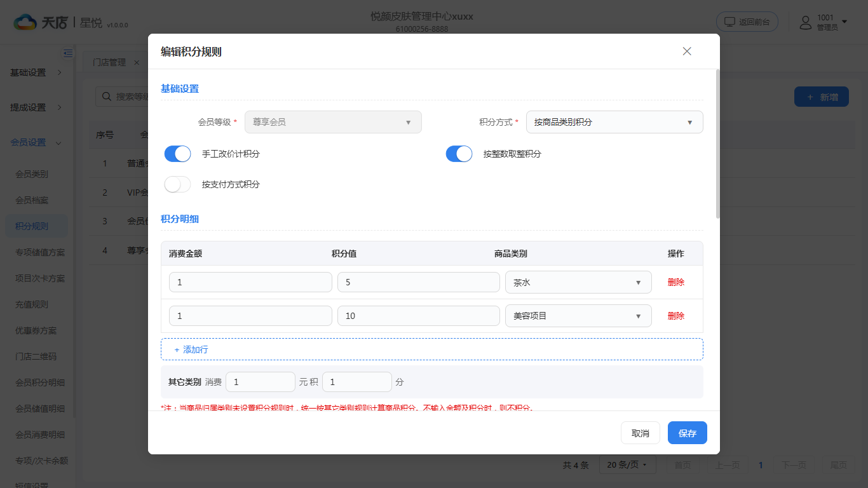The width and height of the screenshot is (868, 488).
Task: Open 专项储值方案 in the sidebar
Action: coord(40,252)
